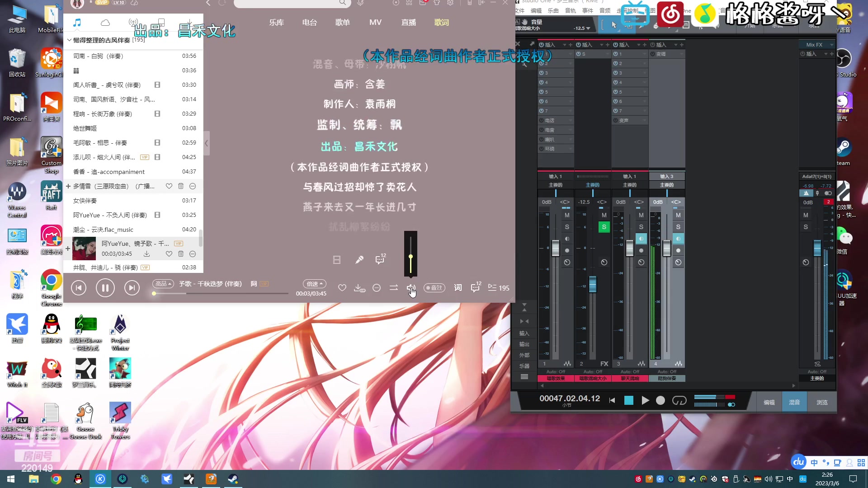Image resolution: width=868 pixels, height=488 pixels.
Task: Open first 插入 insert dropdown arrow
Action: click(564, 45)
